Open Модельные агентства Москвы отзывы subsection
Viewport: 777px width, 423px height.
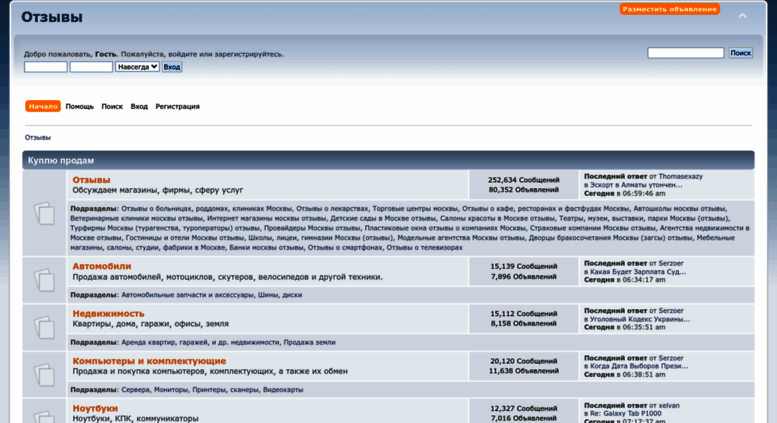[461, 238]
